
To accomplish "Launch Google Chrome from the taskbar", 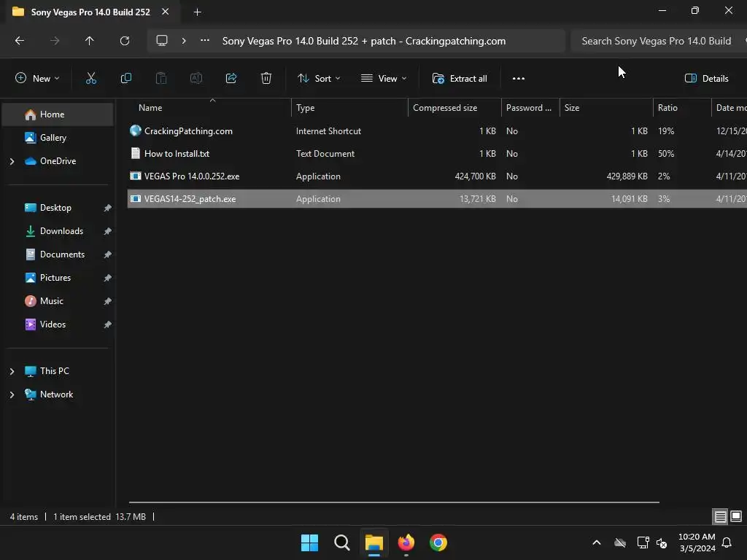I will (438, 542).
